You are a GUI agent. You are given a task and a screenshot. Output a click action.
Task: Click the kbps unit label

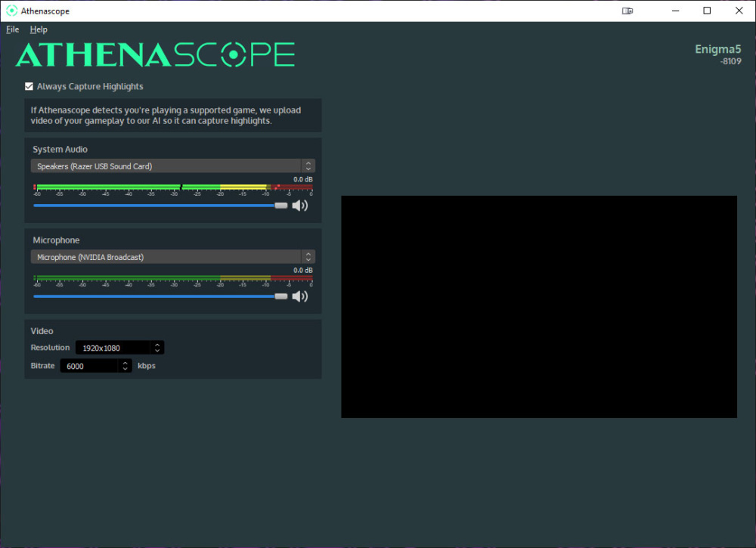tap(147, 366)
